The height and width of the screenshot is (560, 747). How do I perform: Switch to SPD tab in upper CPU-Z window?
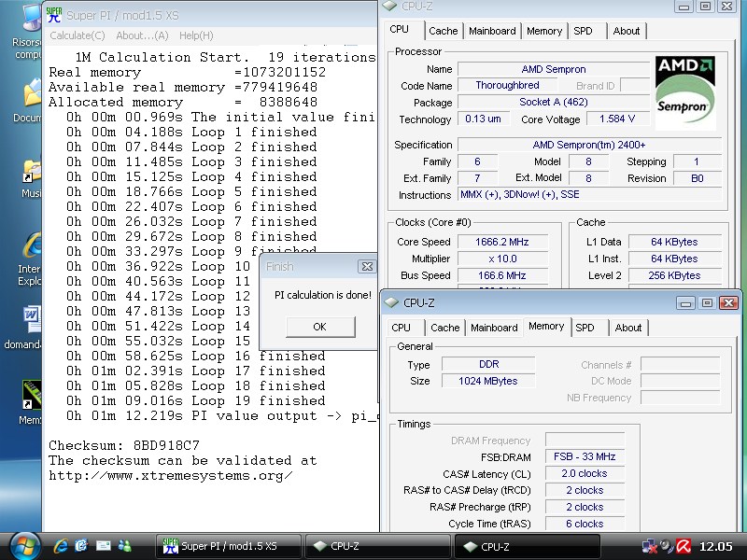pyautogui.click(x=583, y=31)
